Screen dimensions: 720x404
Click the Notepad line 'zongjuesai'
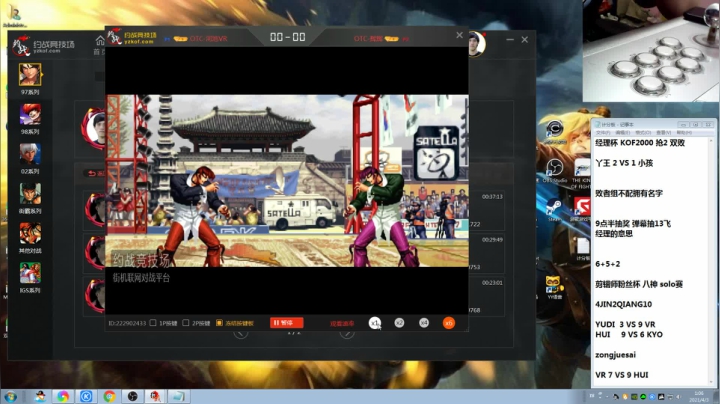pyautogui.click(x=615, y=354)
